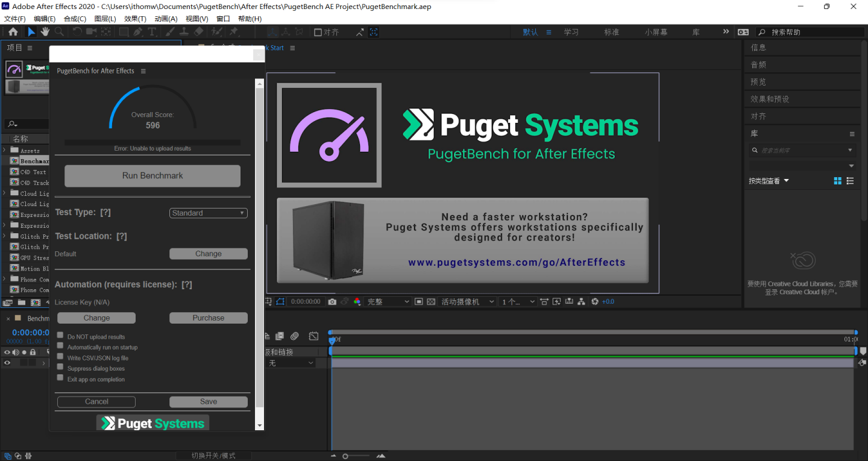The image size is (868, 461).
Task: Toggle Do NOT upload results checkbox
Action: [60, 335]
